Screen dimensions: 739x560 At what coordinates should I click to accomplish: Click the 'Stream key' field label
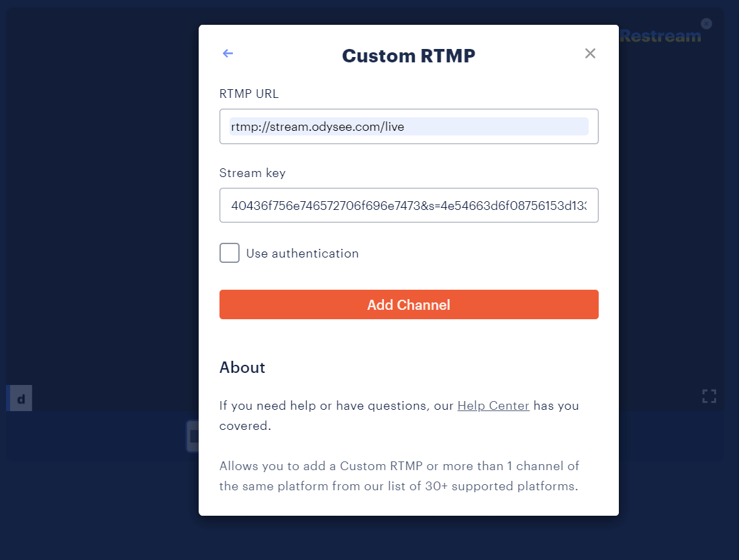(x=252, y=173)
